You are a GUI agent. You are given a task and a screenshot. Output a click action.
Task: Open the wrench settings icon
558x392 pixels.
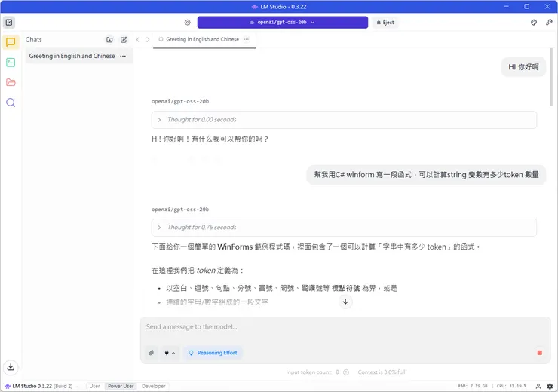549,23
